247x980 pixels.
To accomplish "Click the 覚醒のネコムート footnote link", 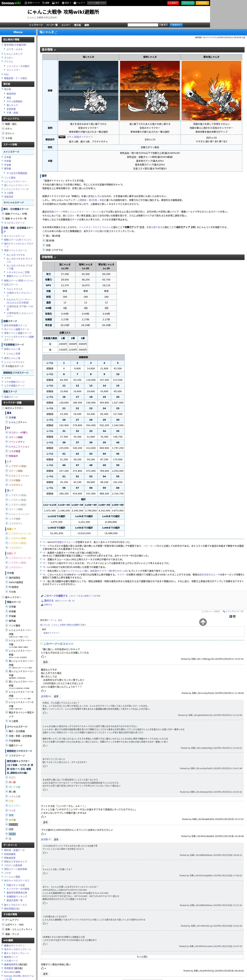I will tap(66, 542).
